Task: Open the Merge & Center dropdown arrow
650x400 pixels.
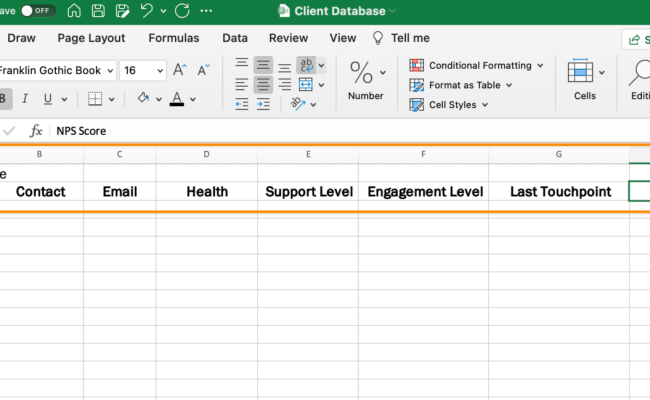Action: pyautogui.click(x=321, y=85)
